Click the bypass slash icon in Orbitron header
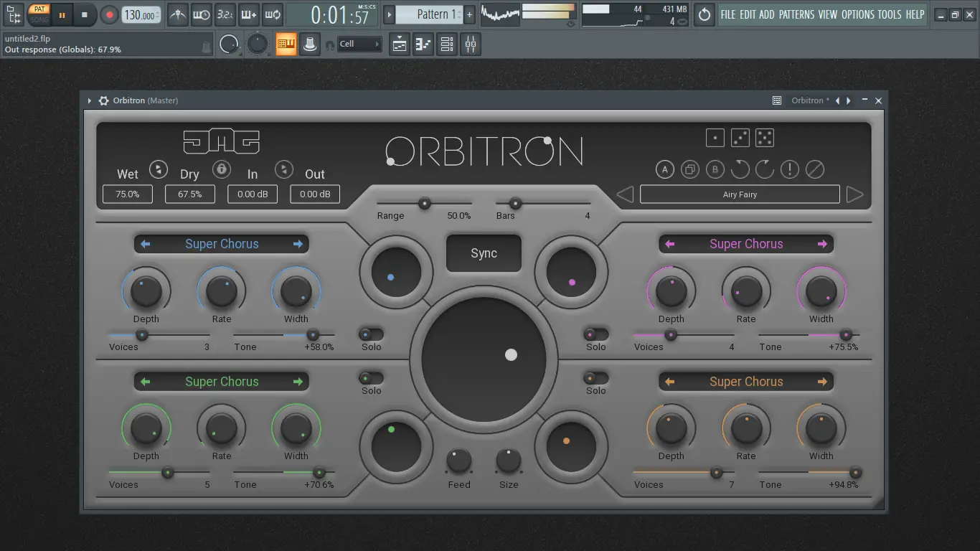Screen dimensions: 980x551 (815, 169)
